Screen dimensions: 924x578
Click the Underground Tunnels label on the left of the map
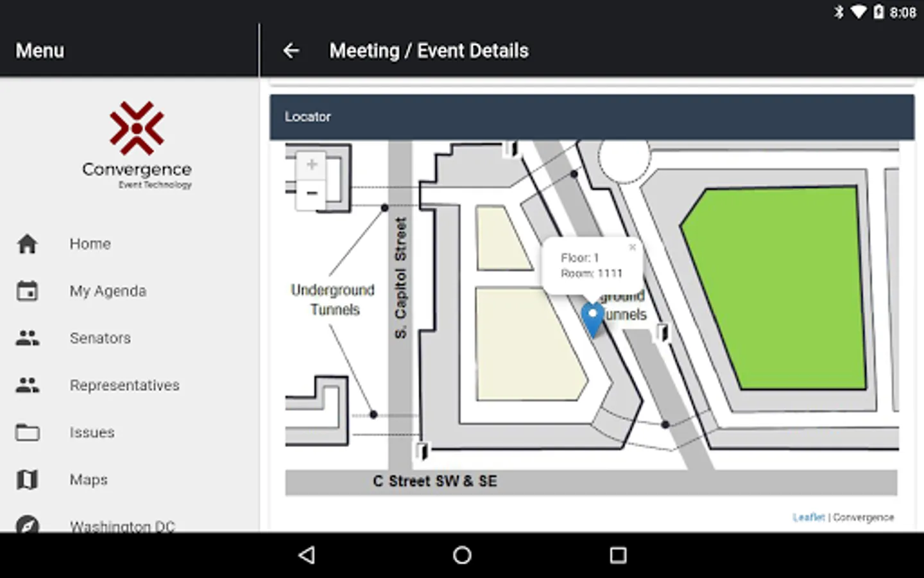(334, 300)
